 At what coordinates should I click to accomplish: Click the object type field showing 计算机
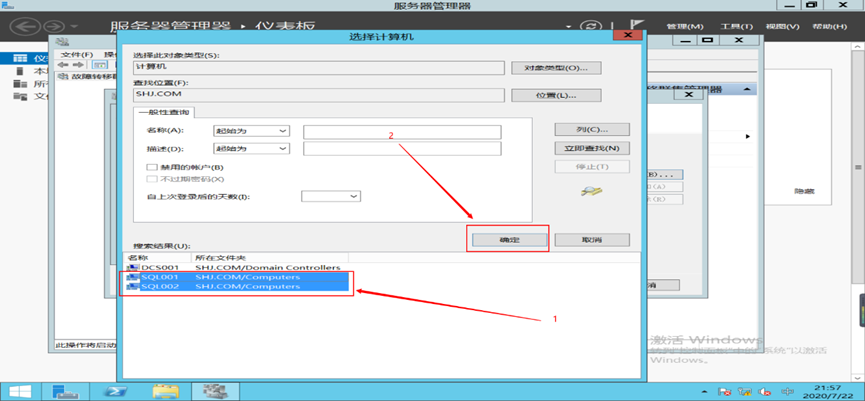[x=319, y=67]
